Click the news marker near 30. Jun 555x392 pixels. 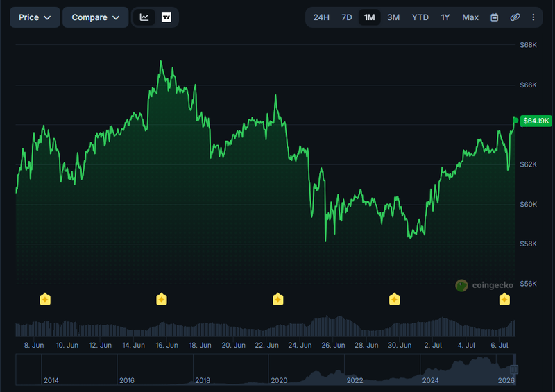[x=394, y=300]
